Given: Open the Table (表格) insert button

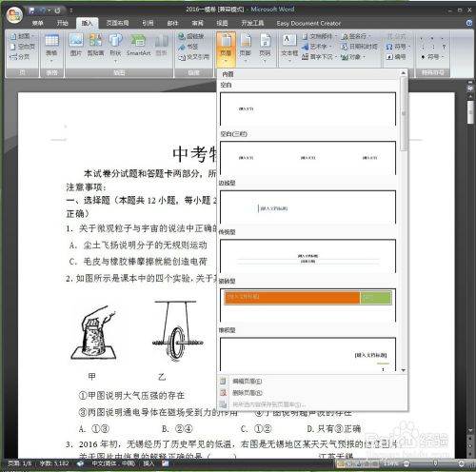Looking at the screenshot, I should (x=51, y=48).
